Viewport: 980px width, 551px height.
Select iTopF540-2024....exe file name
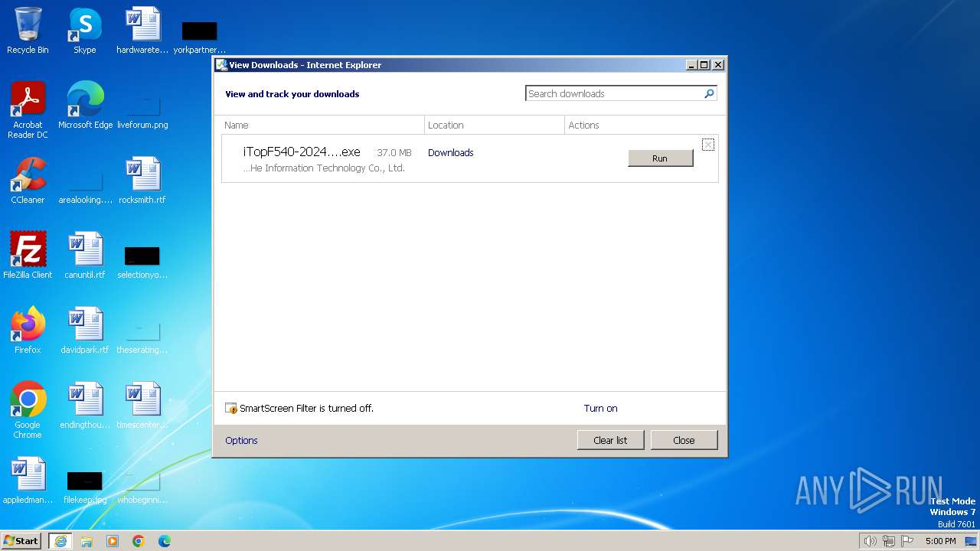pos(302,152)
